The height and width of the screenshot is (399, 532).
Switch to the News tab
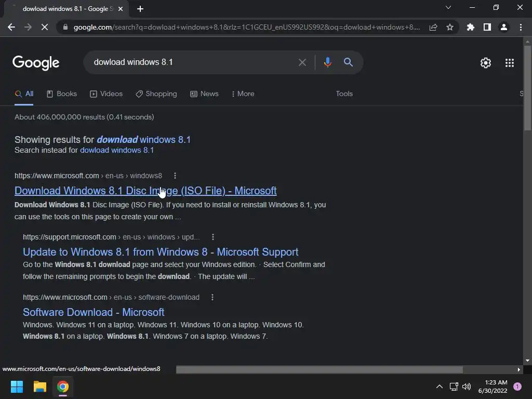204,94
